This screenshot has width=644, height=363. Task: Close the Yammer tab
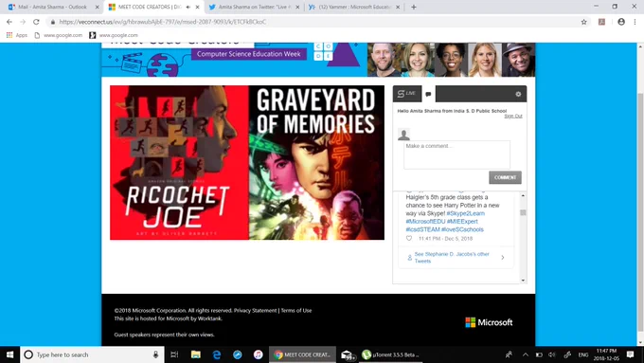398,7
